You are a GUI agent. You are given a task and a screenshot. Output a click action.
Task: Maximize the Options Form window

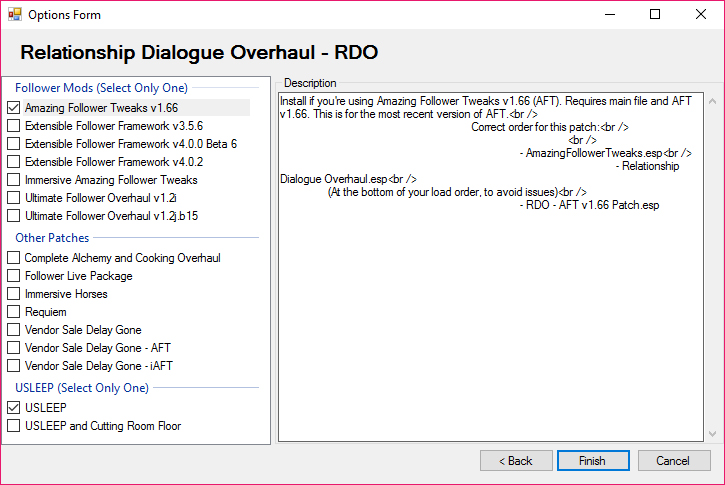point(655,14)
